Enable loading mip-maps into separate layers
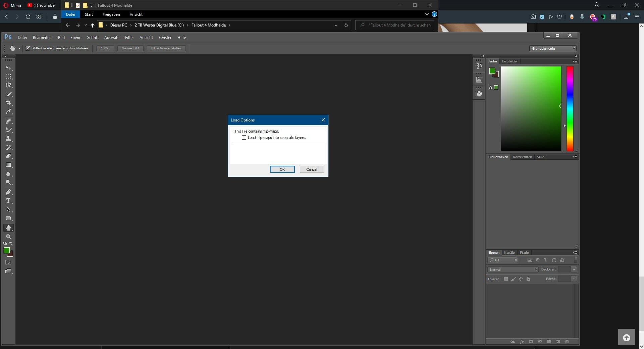The image size is (644, 349). pyautogui.click(x=244, y=138)
